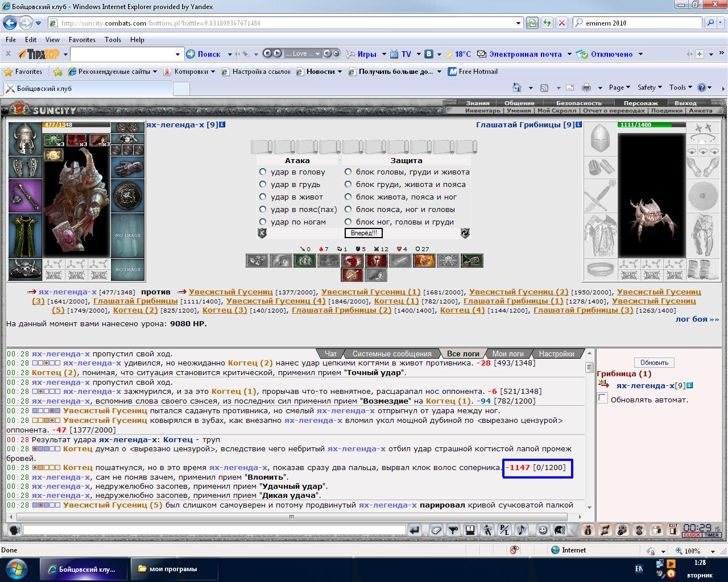Open 'Системные сообщения' tab
The image size is (728, 582).
(392, 354)
